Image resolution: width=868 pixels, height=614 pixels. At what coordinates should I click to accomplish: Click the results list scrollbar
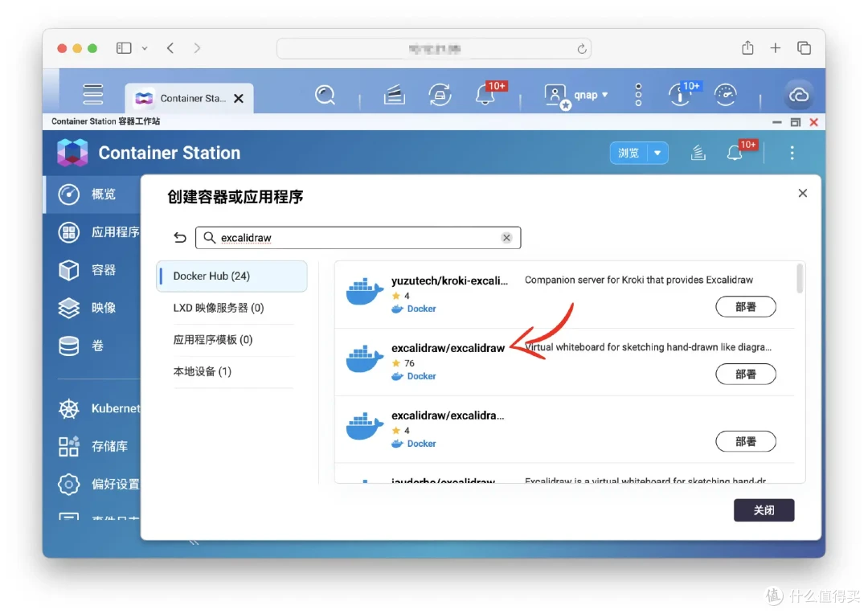(x=800, y=279)
